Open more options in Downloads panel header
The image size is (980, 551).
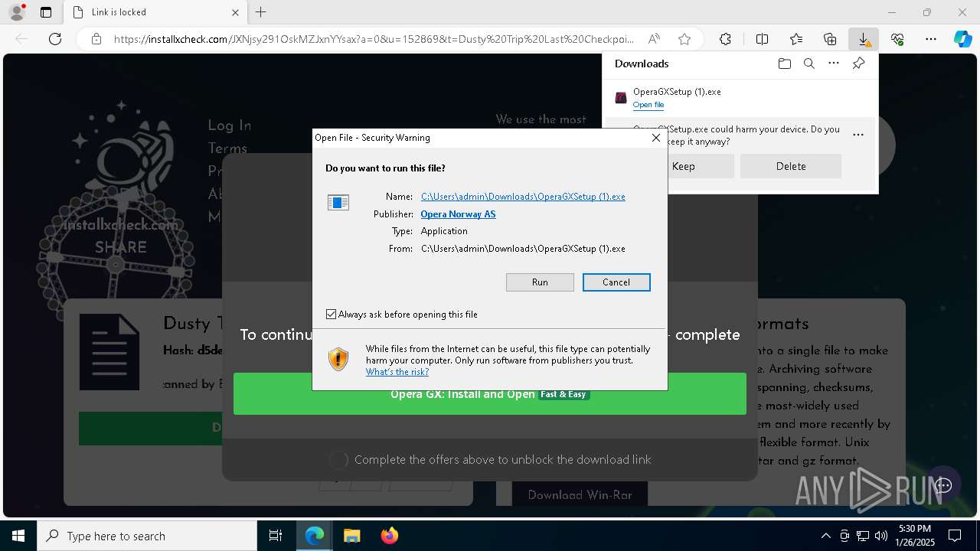pyautogui.click(x=834, y=64)
